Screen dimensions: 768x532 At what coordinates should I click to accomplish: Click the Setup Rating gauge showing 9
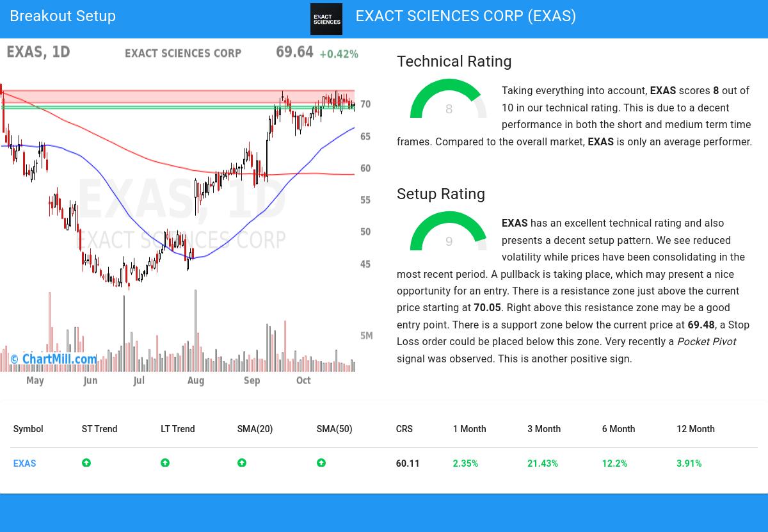click(448, 232)
